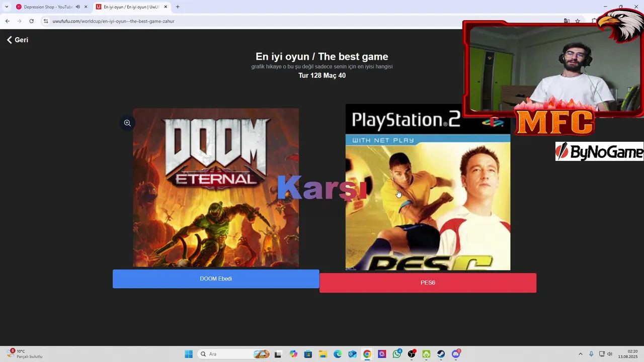Open the purple headphone app on taskbar
Image resolution: width=644 pixels, height=362 pixels.
pyautogui.click(x=382, y=354)
